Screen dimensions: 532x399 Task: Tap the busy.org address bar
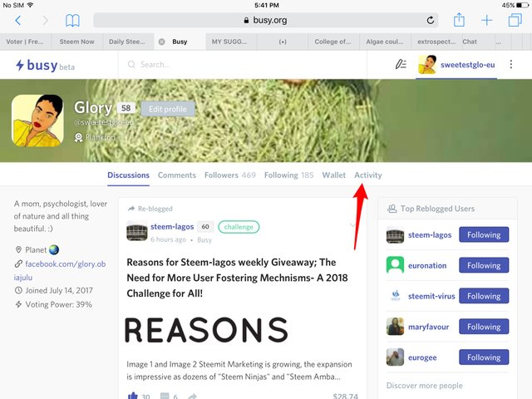point(266,20)
